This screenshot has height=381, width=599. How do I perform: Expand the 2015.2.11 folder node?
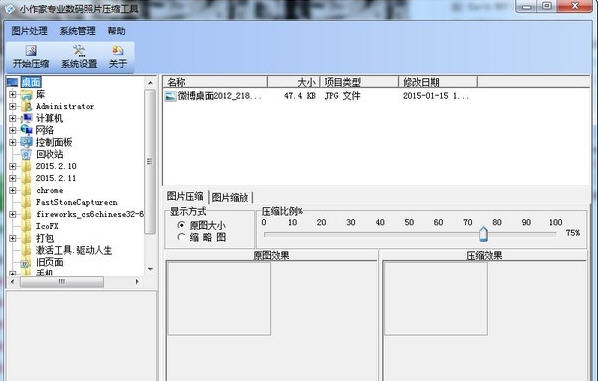13,178
